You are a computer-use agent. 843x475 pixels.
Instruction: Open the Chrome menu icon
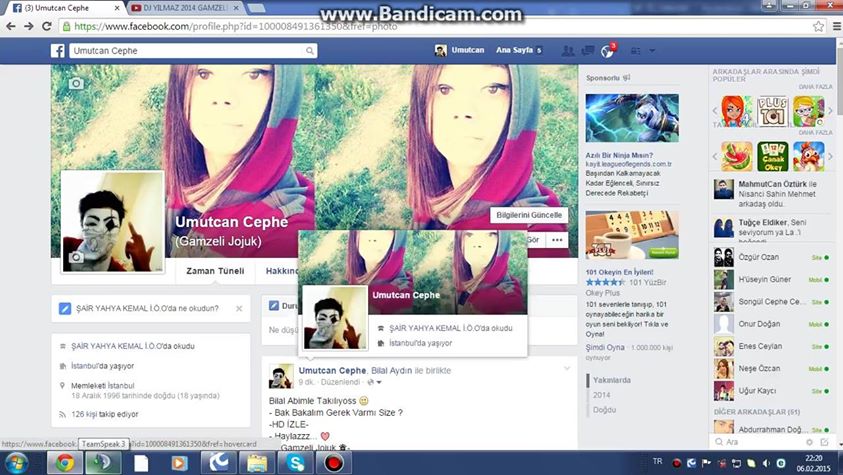tap(837, 26)
